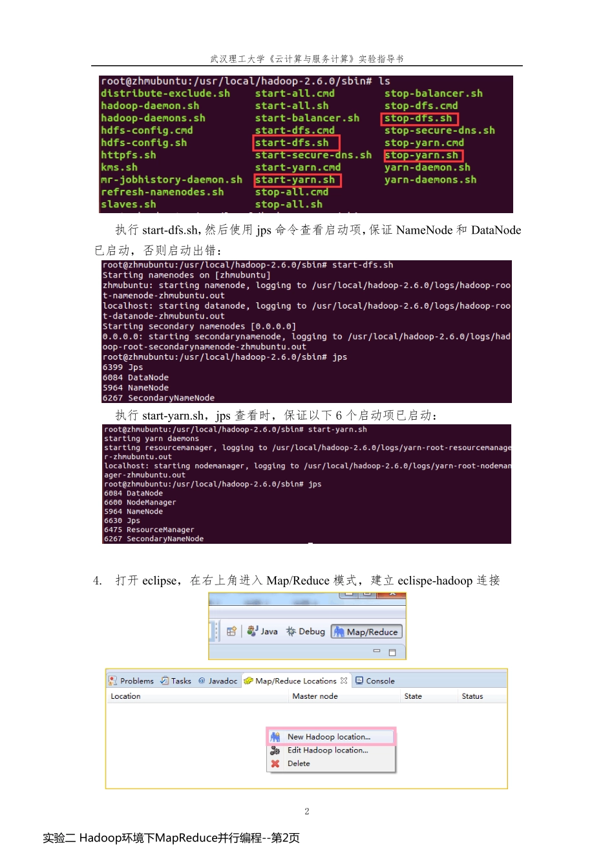The height and width of the screenshot is (868, 614).
Task: Click stop-balancer.sh in the listing
Action: pos(434,94)
